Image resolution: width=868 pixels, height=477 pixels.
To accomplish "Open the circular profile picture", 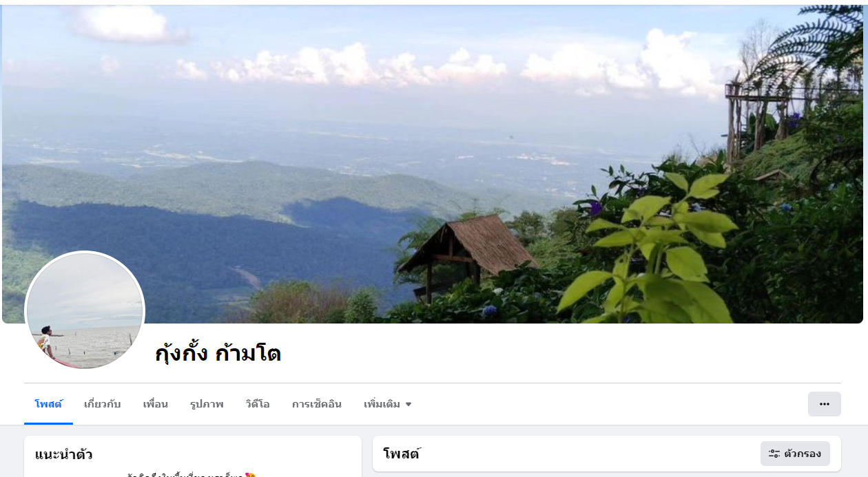I will [85, 310].
